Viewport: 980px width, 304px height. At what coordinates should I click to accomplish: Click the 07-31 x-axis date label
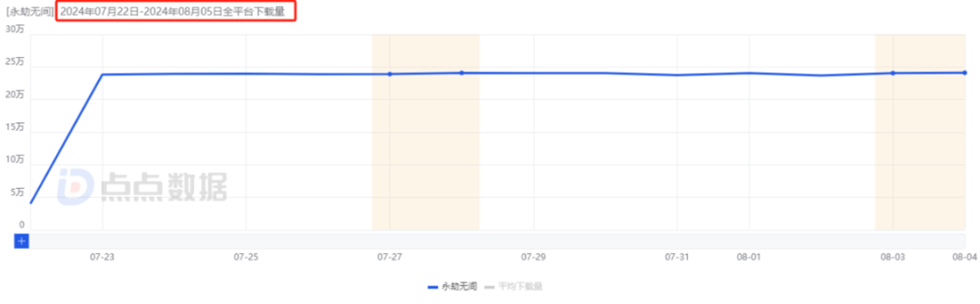coord(677,257)
